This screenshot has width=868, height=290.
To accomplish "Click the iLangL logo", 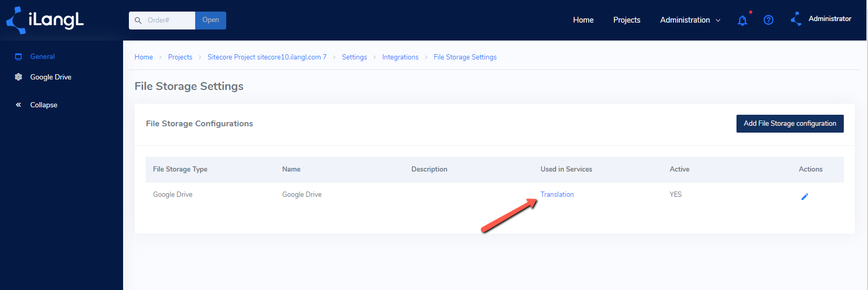I will (x=45, y=20).
